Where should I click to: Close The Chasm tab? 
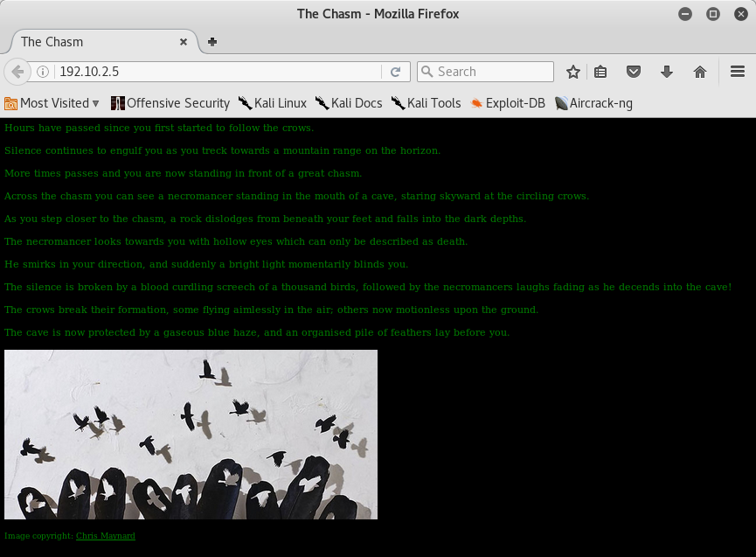click(x=184, y=41)
